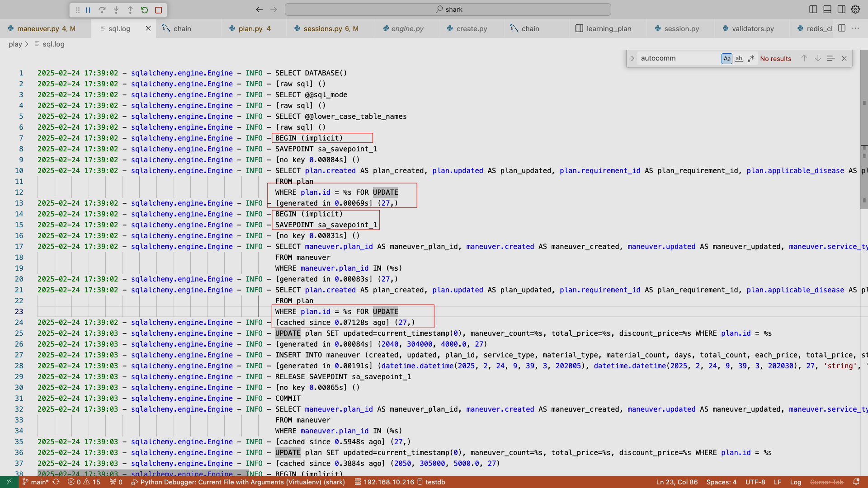This screenshot has width=868, height=488.
Task: Open the engine.py tab
Action: click(407, 28)
